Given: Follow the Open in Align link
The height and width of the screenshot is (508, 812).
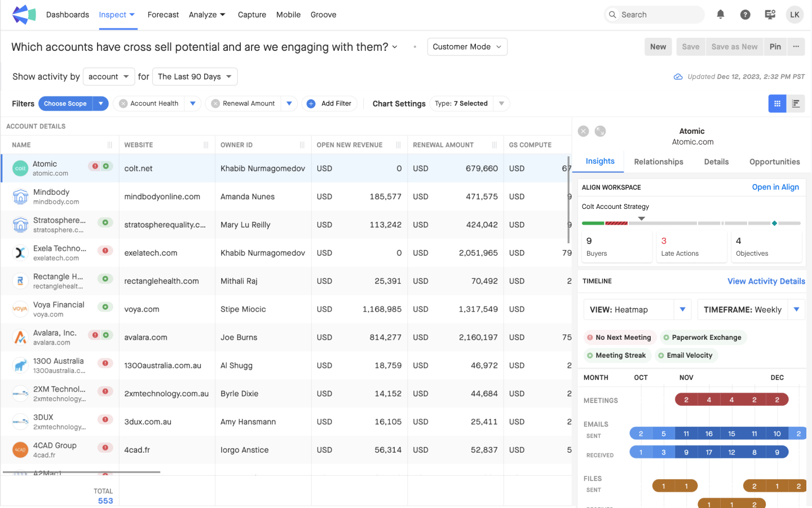Looking at the screenshot, I should tap(775, 187).
